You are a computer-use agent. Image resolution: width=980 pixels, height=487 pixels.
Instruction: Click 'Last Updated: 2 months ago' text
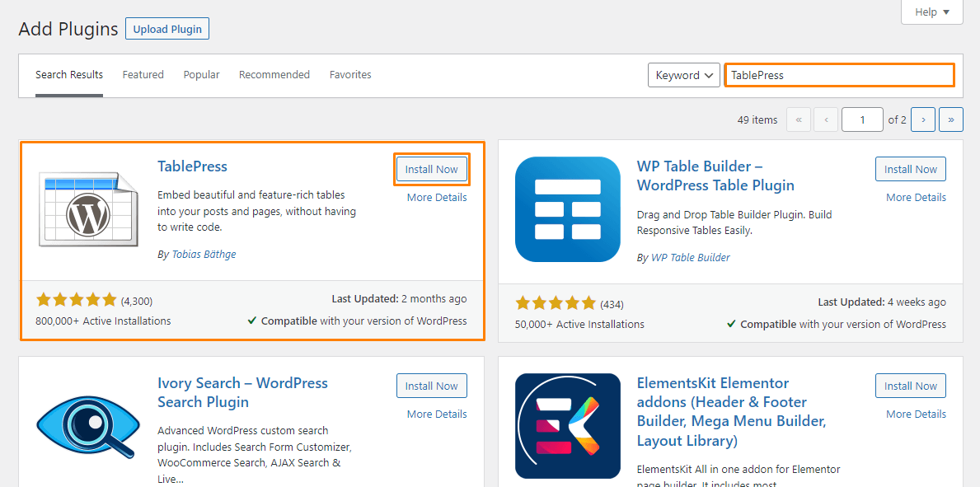(399, 299)
